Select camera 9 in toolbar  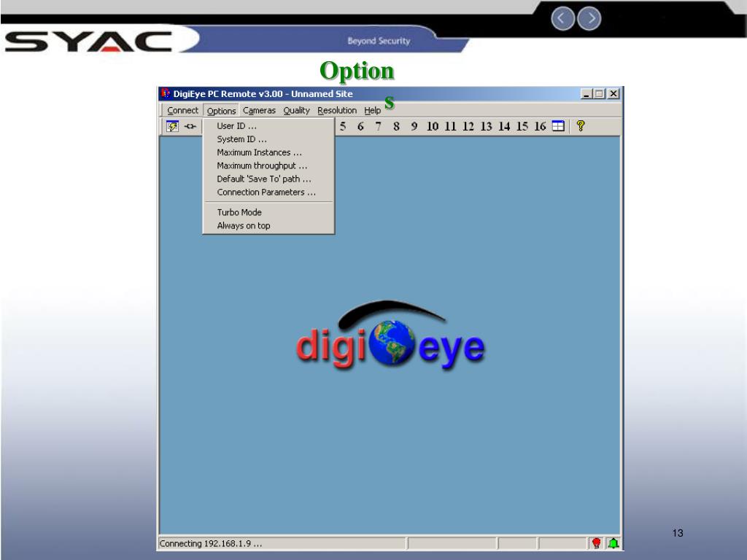pos(414,126)
